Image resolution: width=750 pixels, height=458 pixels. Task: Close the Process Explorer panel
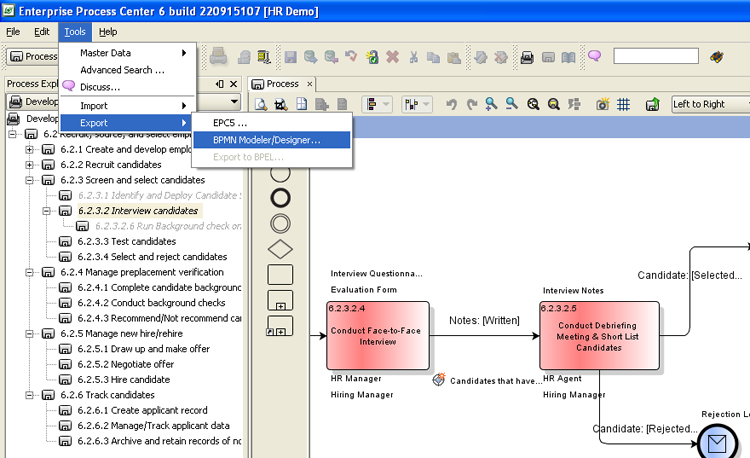pyautogui.click(x=233, y=84)
